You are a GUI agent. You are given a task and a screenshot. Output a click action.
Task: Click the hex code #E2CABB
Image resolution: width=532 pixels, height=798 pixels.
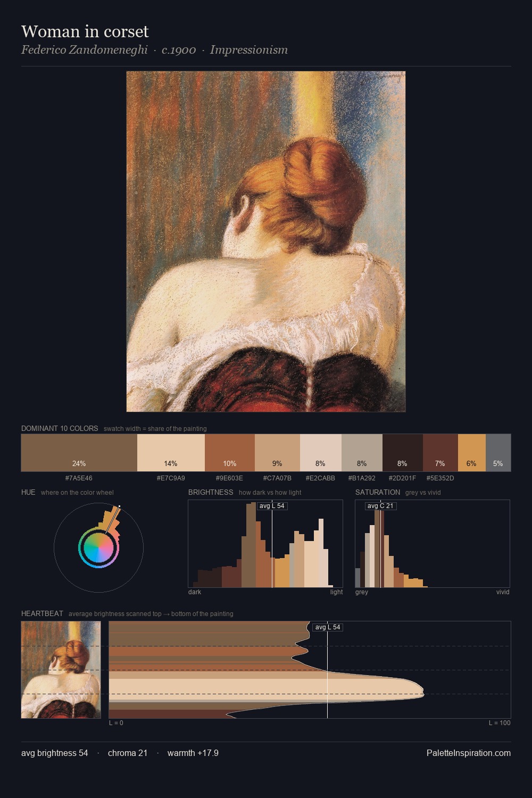click(x=320, y=478)
